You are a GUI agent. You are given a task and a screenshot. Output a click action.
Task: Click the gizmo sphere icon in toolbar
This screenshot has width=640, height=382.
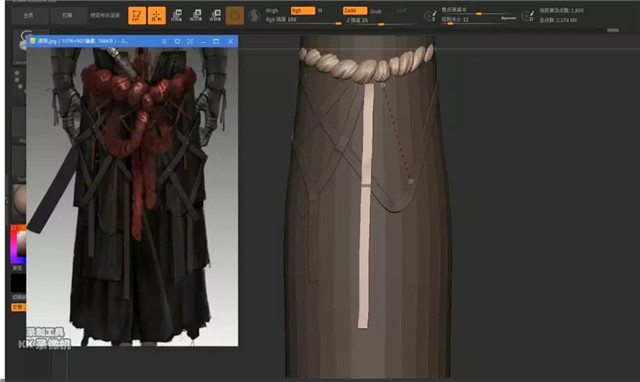[235, 16]
